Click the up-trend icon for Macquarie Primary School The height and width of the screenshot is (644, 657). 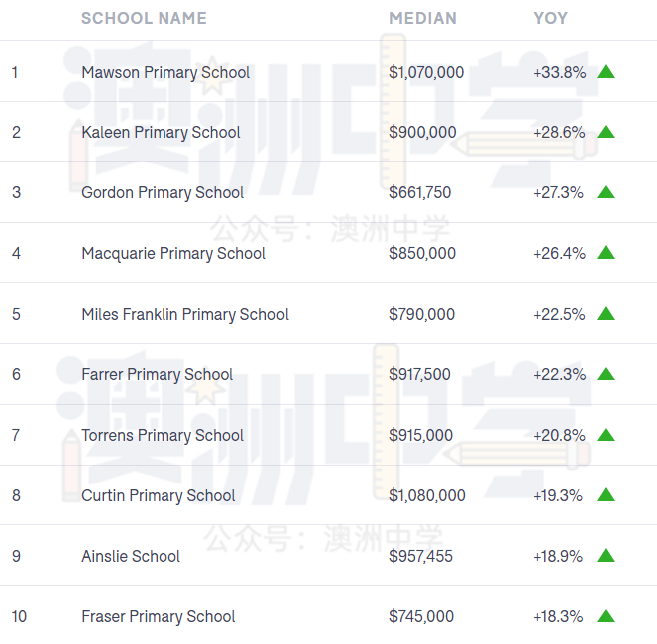pyautogui.click(x=606, y=252)
